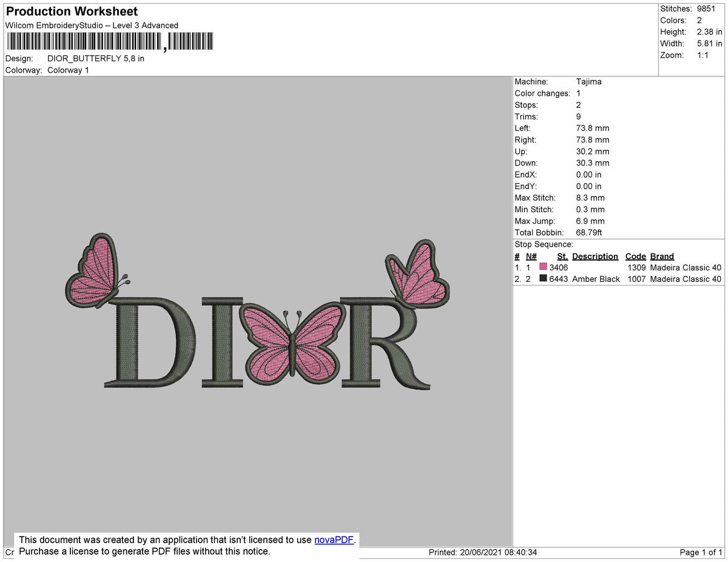Click Page 1 of 1 indicator
Image resolution: width=728 pixels, height=562 pixels.
(701, 552)
